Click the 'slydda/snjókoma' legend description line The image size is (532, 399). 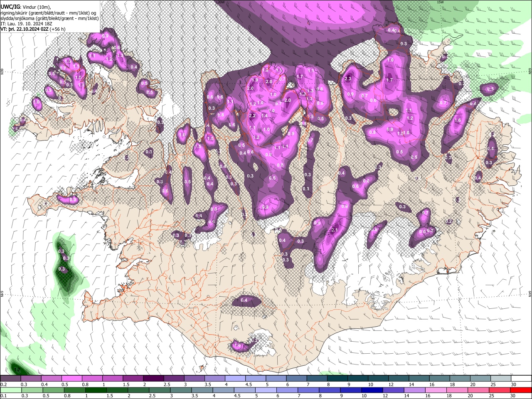tap(50, 18)
